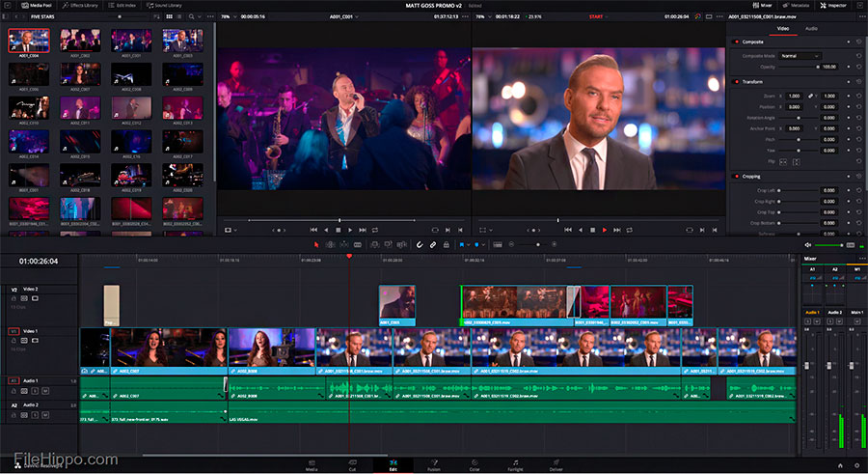The image size is (868, 474).
Task: Toggle the Inspector panel button
Action: click(833, 5)
